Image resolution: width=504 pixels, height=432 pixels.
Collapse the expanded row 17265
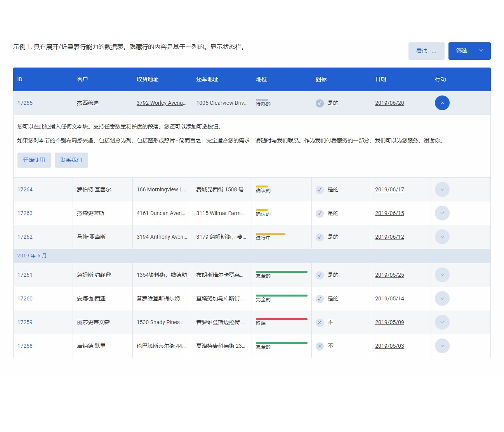tap(442, 103)
